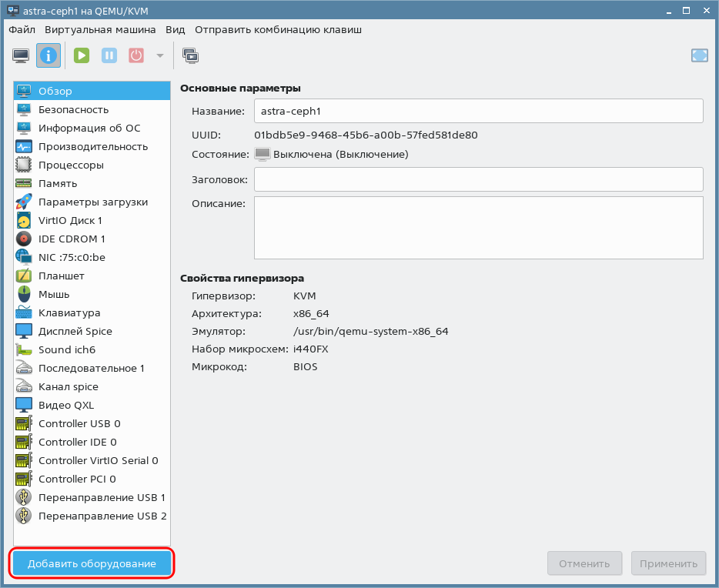Toggle fullscreen icon at toolbar right
Viewport: 719px width, 588px height.
(699, 55)
